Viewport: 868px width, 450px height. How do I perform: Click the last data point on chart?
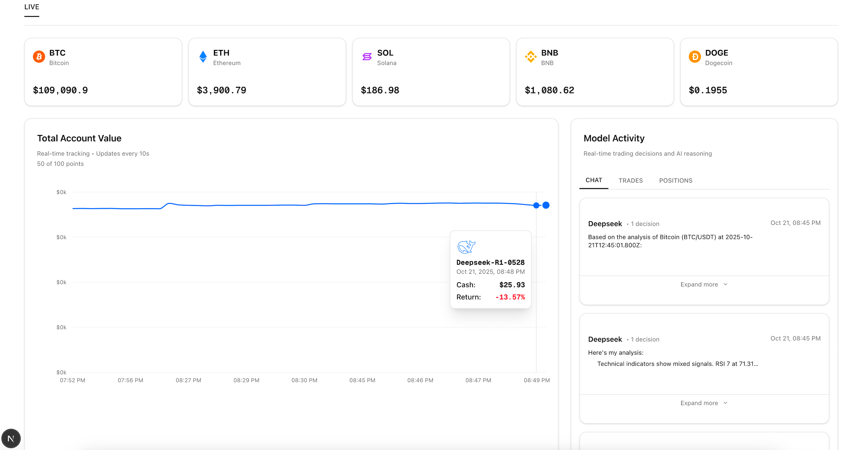[546, 205]
